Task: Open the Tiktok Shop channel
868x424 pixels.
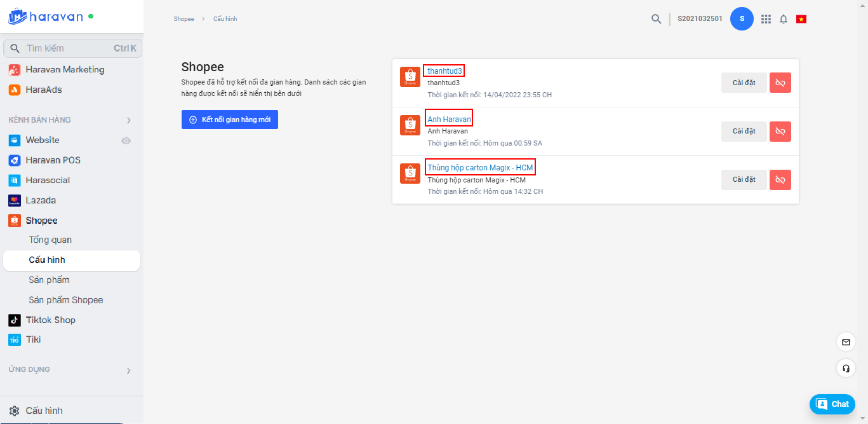Action: pos(51,320)
